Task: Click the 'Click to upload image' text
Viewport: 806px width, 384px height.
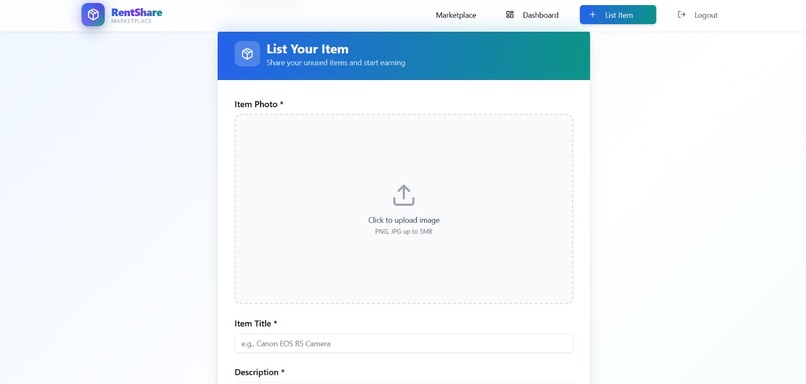Action: tap(404, 220)
